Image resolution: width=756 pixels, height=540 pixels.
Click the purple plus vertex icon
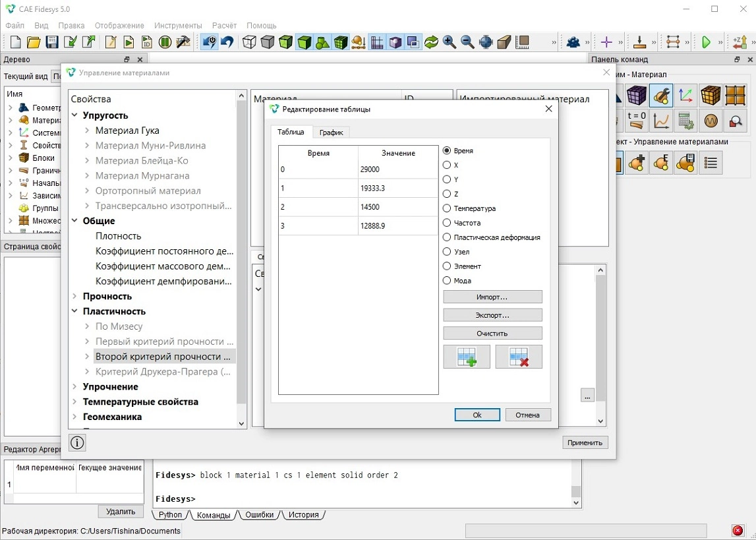606,42
